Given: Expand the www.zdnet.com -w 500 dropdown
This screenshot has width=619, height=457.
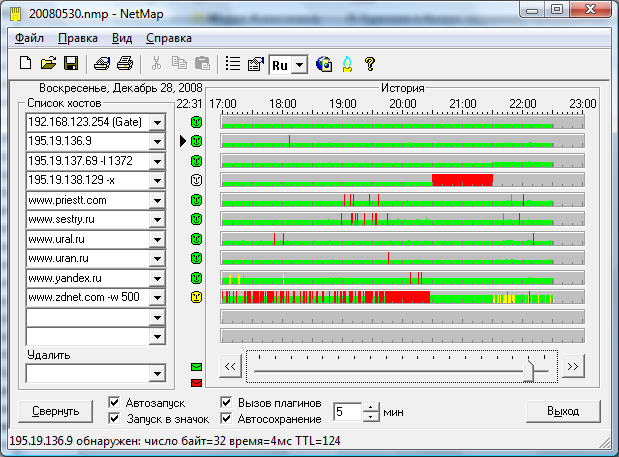Looking at the screenshot, I should coord(157,297).
